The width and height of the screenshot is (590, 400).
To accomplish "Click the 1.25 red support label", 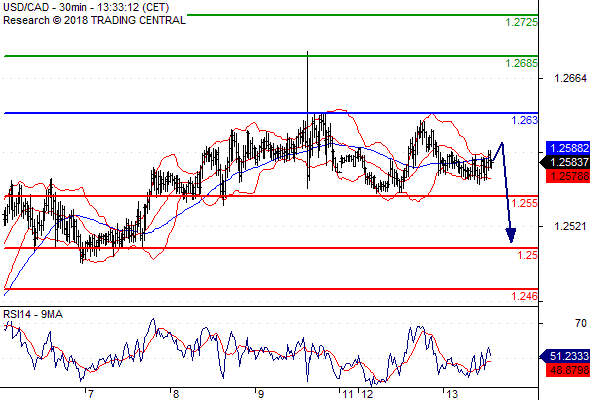I will pos(528,255).
